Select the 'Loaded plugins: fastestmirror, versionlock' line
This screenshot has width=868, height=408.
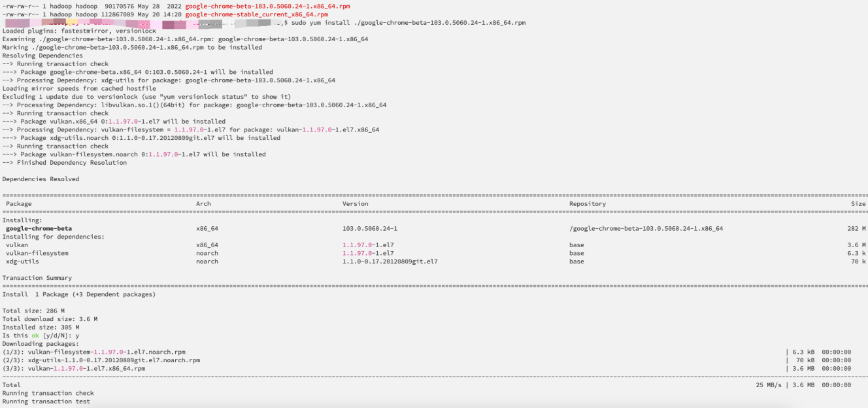click(x=79, y=31)
